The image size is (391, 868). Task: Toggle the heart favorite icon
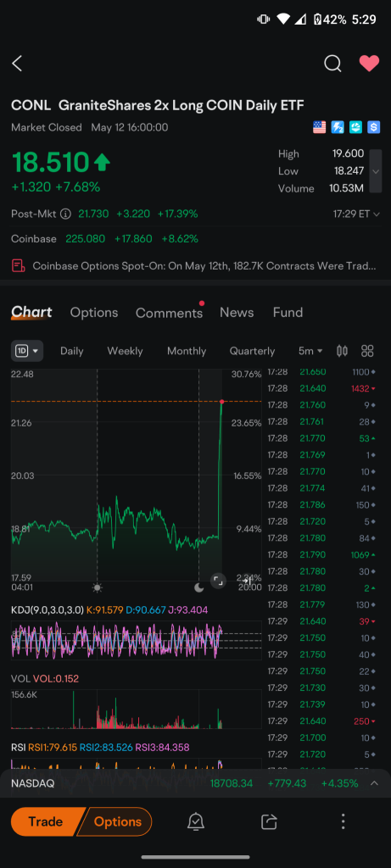tap(369, 64)
